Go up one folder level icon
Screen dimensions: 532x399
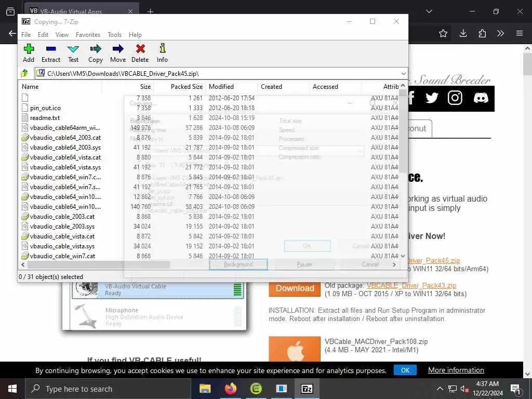point(24,73)
